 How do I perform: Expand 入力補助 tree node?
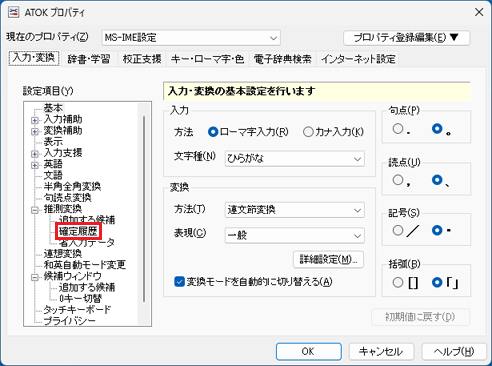[35, 120]
